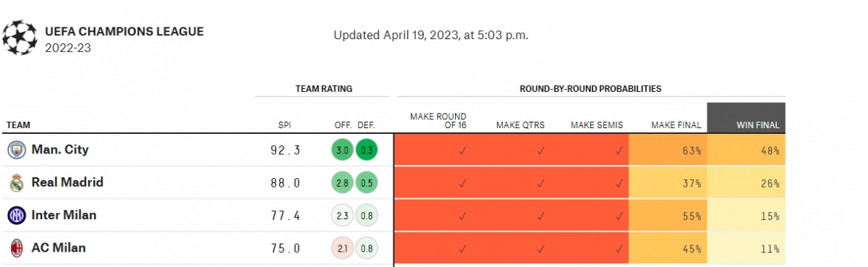Open the Real Madrid team link
The height and width of the screenshot is (267, 868).
point(67,182)
